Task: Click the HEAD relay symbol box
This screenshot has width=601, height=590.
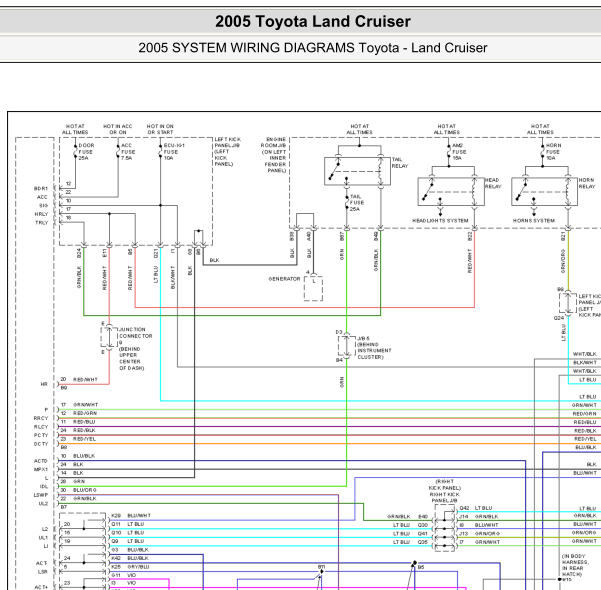Action: pos(451,192)
